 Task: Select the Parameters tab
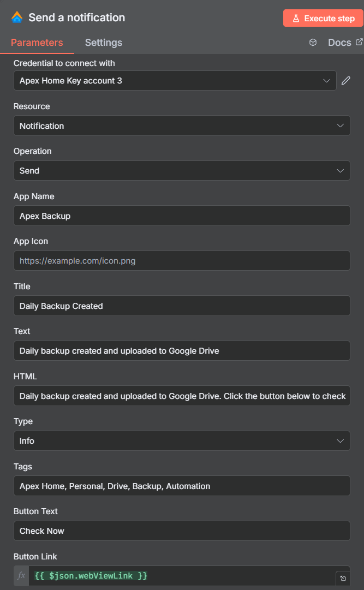point(37,43)
